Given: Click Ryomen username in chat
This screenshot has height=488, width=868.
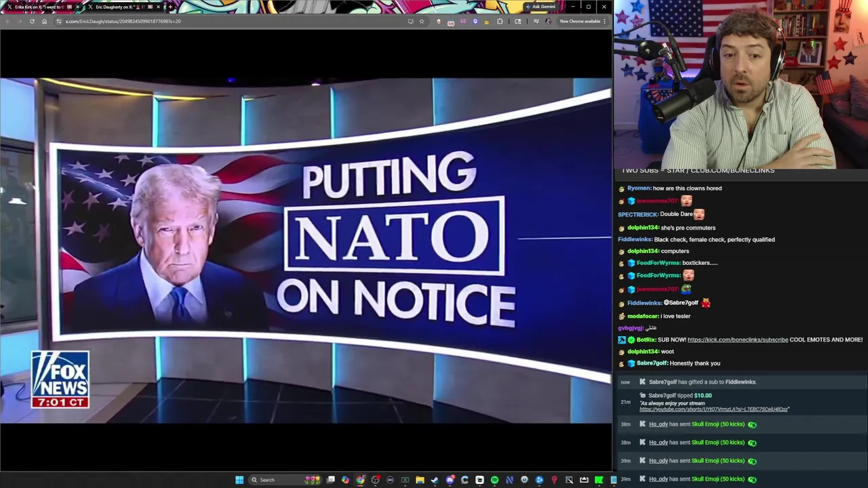Looking at the screenshot, I should [639, 188].
